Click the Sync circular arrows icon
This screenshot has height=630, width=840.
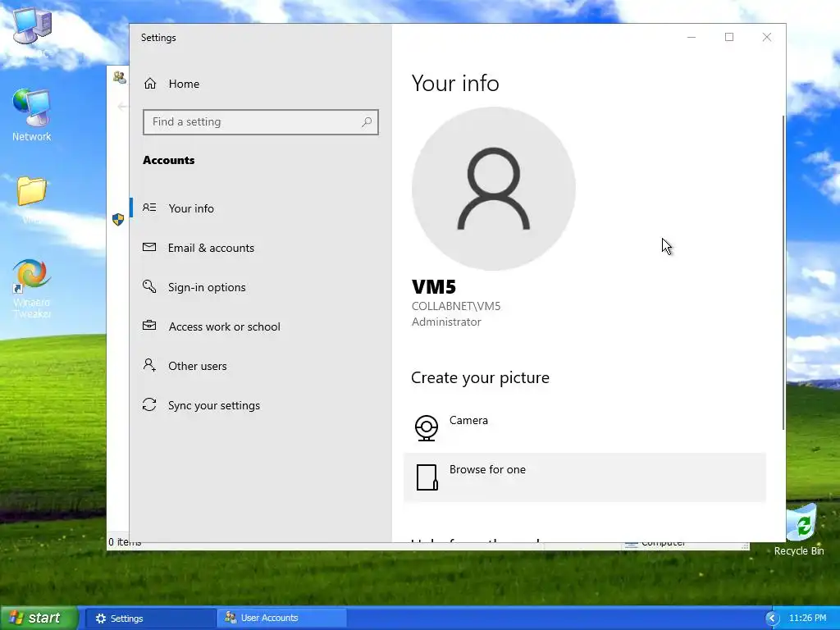[149, 404]
